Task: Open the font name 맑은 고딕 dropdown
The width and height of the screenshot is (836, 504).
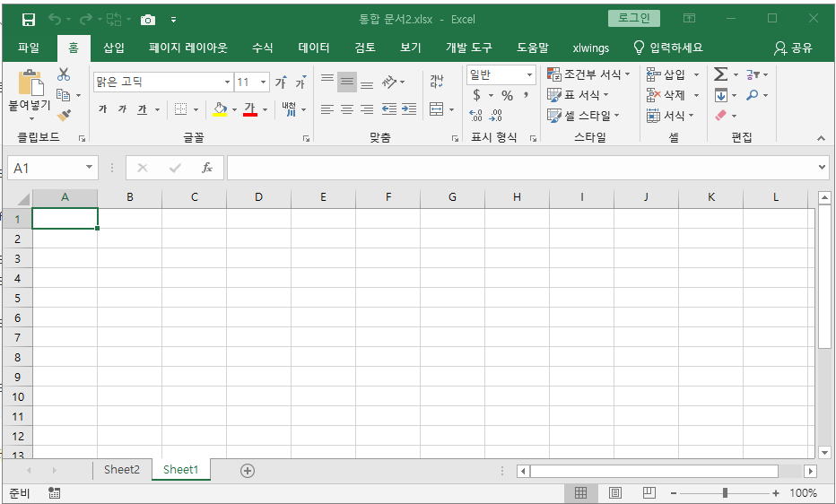Action: click(227, 82)
